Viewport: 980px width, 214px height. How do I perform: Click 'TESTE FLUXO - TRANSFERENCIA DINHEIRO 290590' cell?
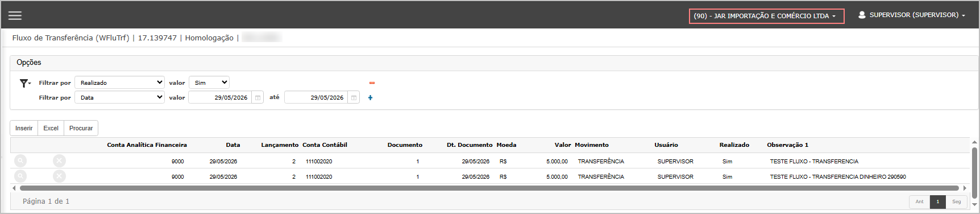click(838, 176)
